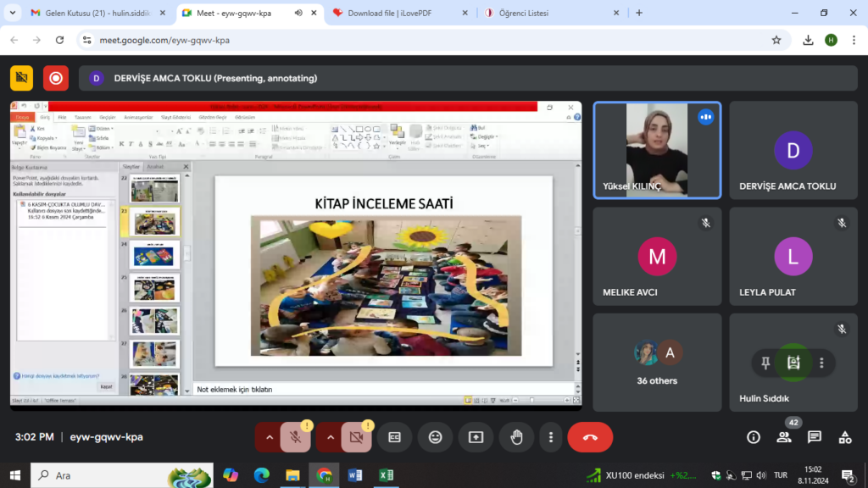The image size is (868, 488).
Task: Open more options three-dot menu in call bar
Action: pos(551,437)
